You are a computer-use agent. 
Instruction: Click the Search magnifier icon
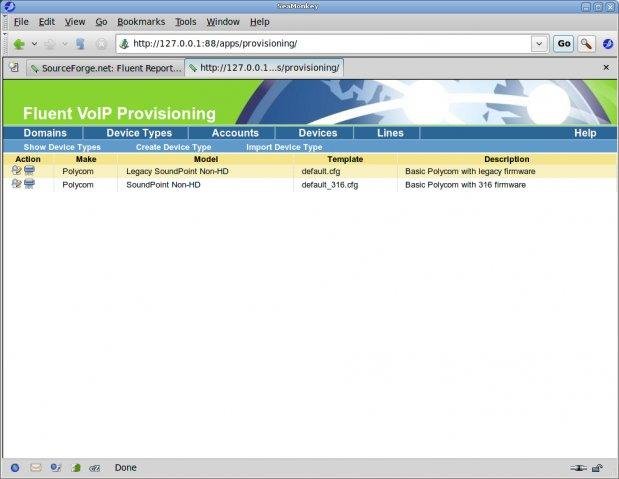coord(586,44)
